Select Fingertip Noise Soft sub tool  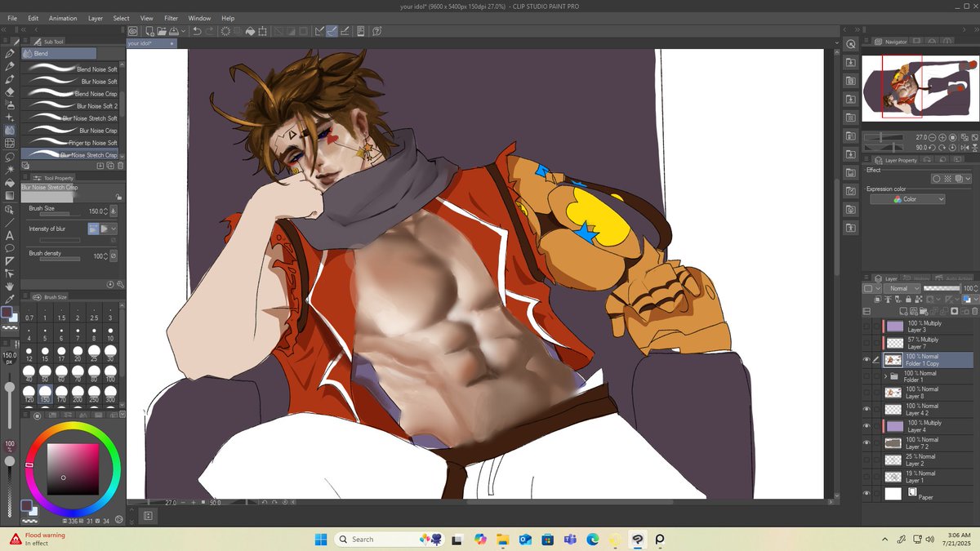[x=70, y=143]
